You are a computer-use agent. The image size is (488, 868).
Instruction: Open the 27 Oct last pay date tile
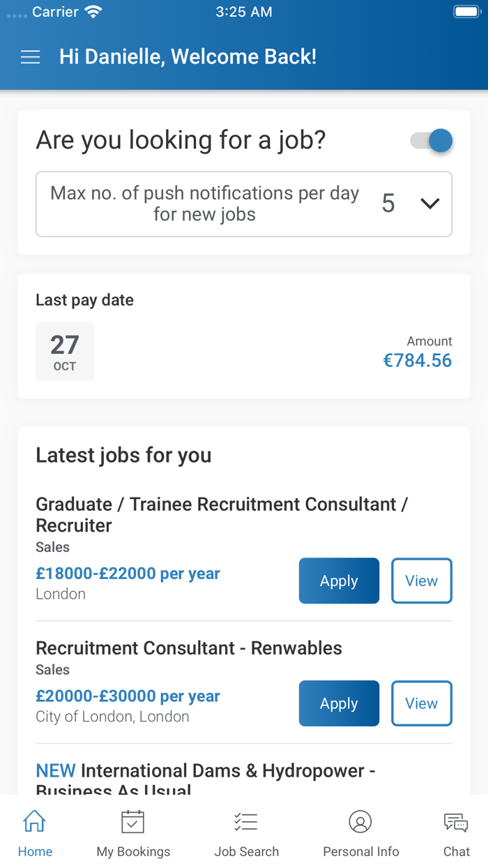(65, 352)
